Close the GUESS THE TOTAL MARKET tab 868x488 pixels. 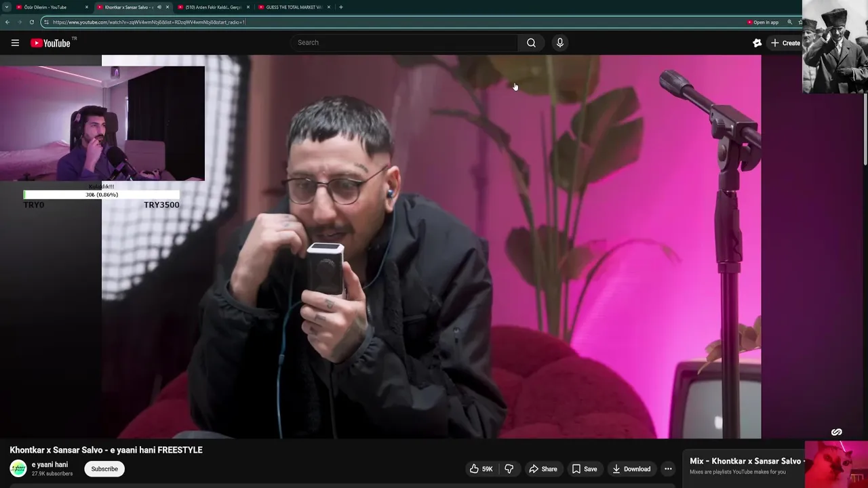coord(329,7)
